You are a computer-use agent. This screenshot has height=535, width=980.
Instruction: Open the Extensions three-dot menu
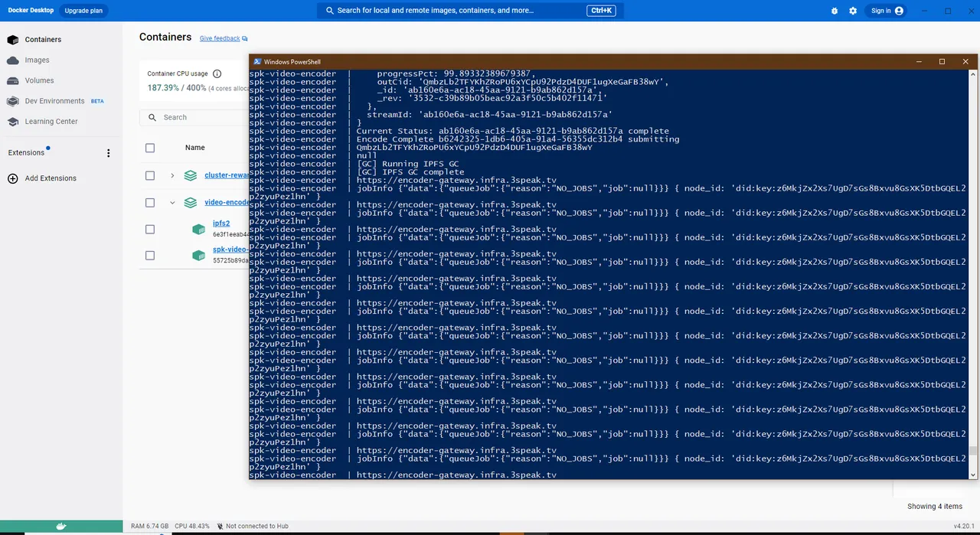(108, 153)
